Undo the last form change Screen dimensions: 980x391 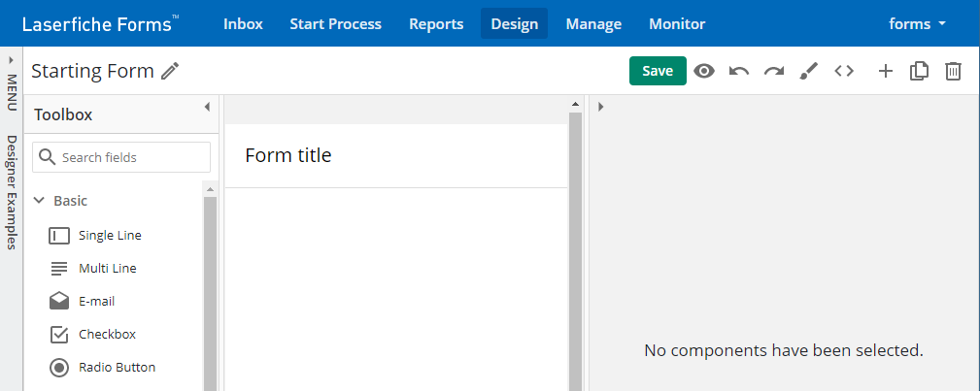[x=739, y=71]
